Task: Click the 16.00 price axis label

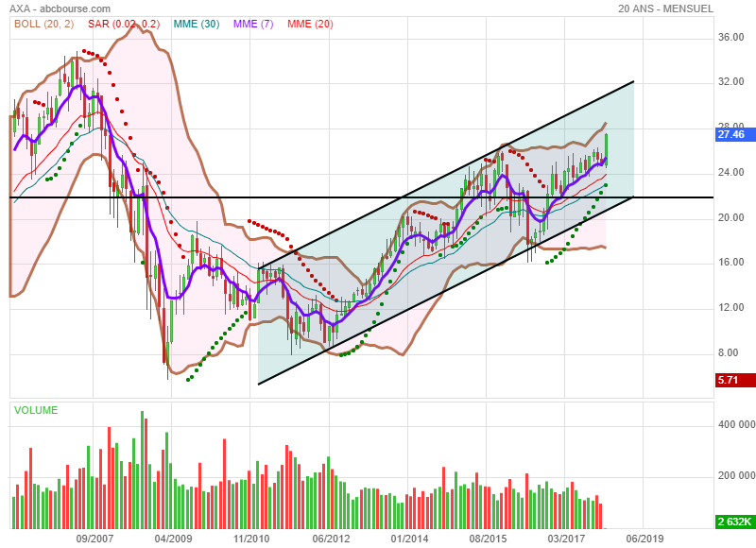Action: click(730, 263)
